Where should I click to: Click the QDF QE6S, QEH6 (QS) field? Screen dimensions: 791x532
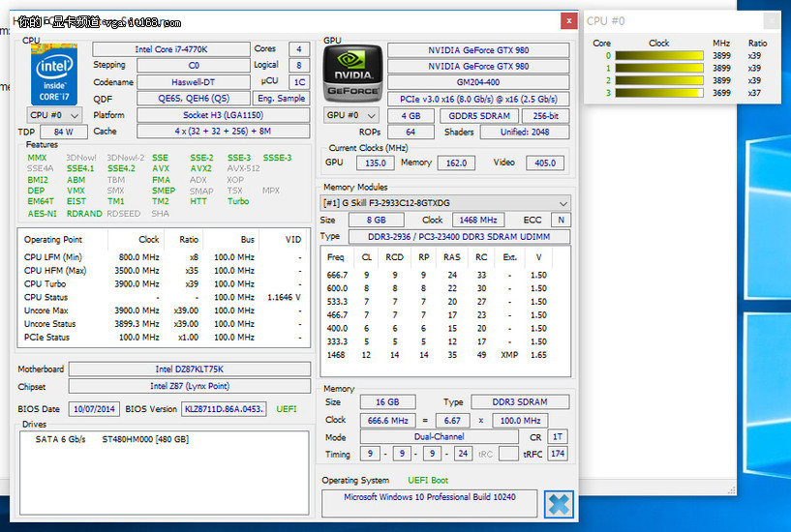(194, 99)
